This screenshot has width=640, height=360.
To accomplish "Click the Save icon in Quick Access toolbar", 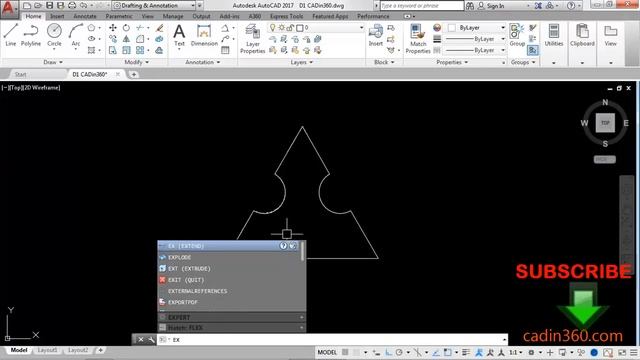I will (49, 5).
